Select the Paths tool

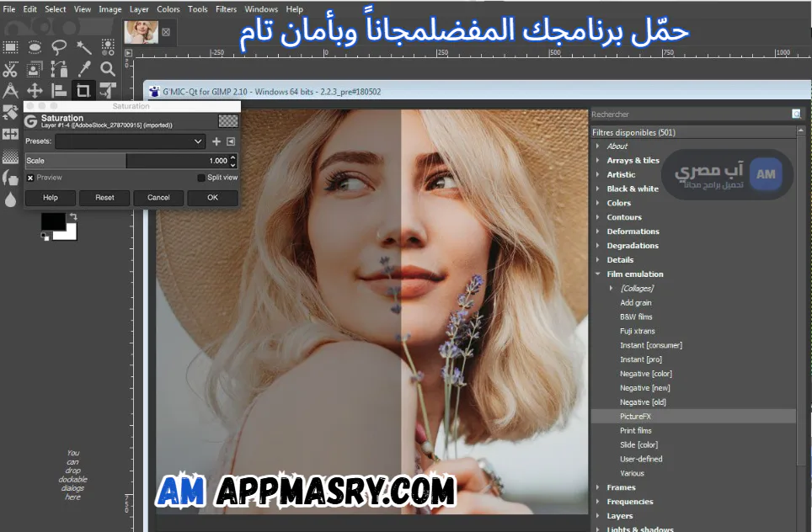coord(59,69)
